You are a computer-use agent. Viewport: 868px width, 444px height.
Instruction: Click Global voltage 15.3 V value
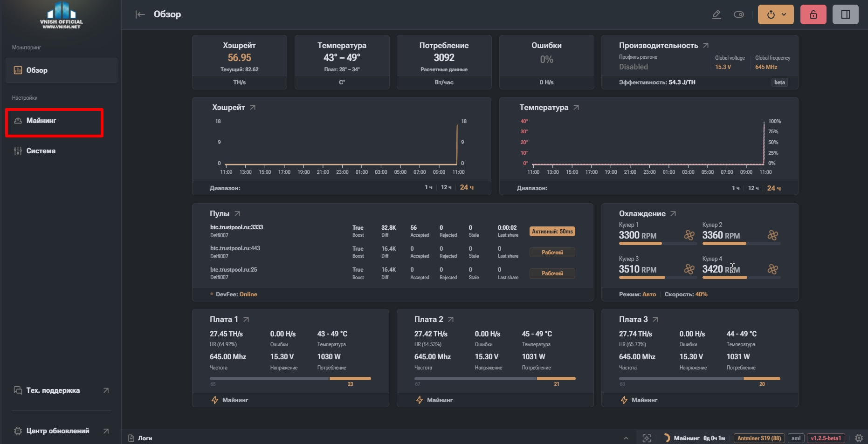(723, 67)
